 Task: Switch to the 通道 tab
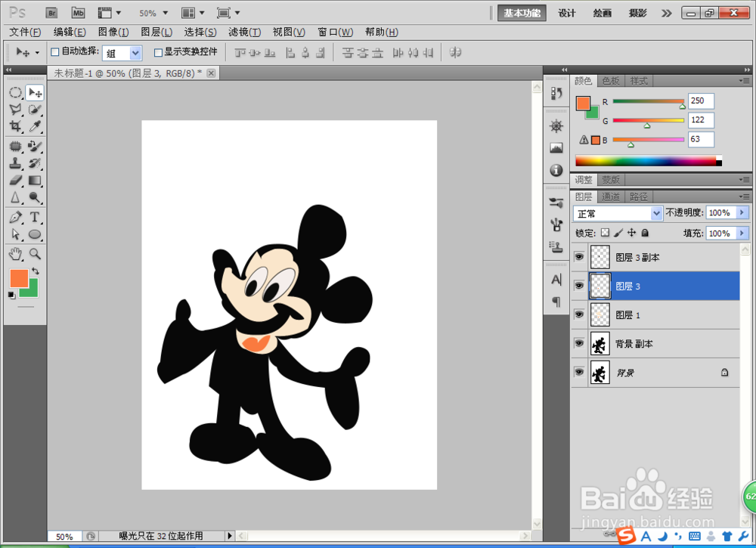tap(611, 197)
